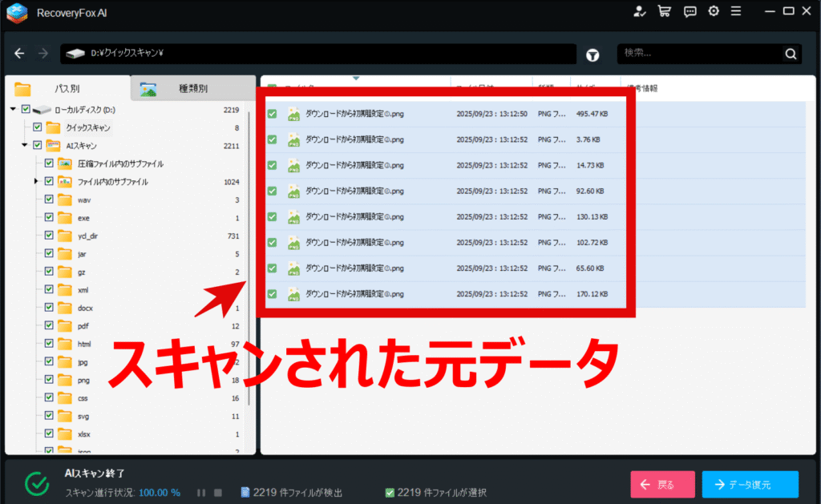Click the 検索 search input field

coord(698,54)
